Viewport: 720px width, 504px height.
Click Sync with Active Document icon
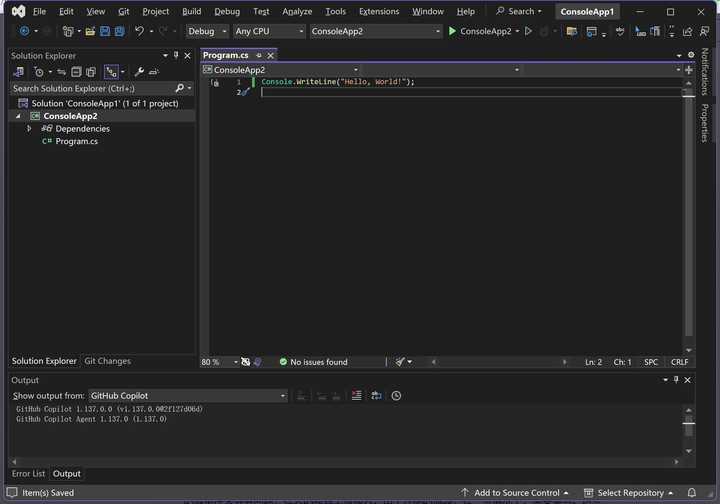62,72
